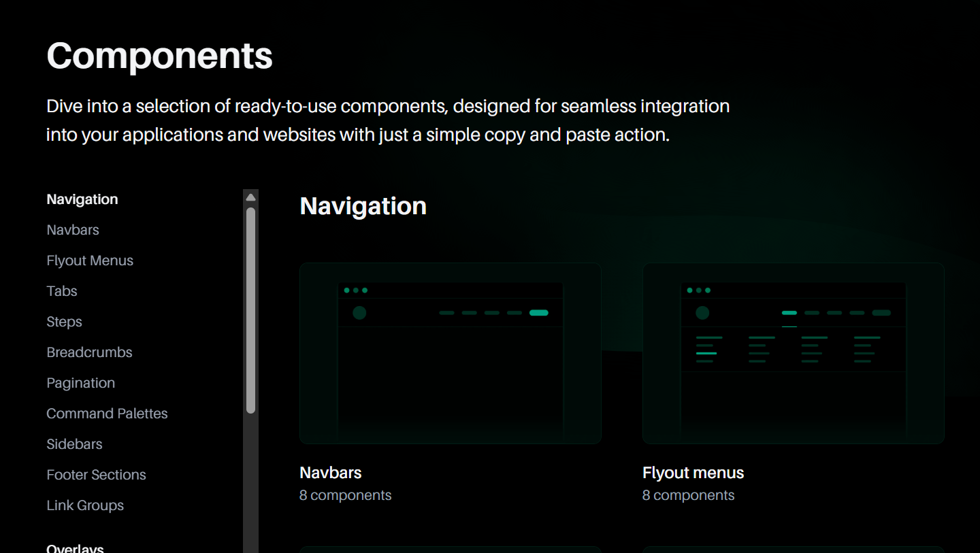Click the main Navigation section heading

tap(363, 206)
